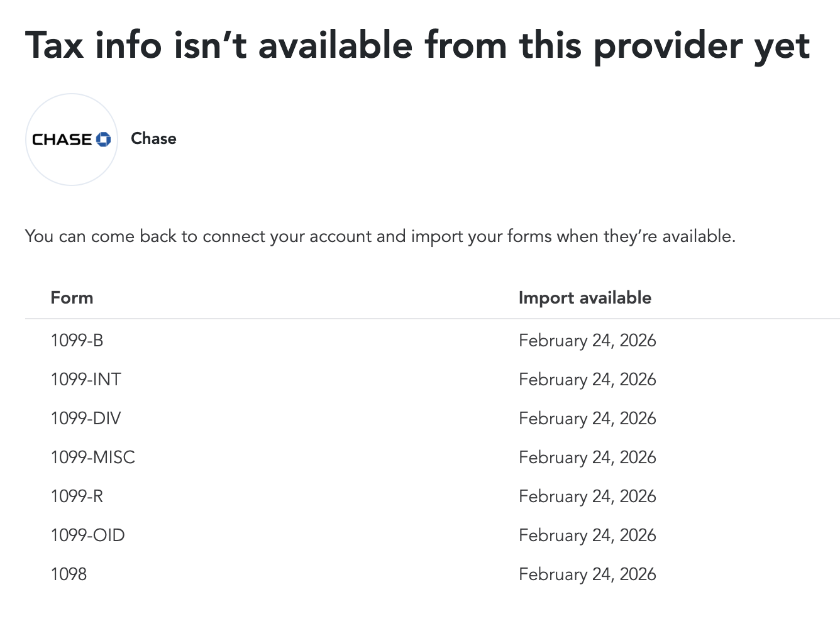Select the 1098 form row label
This screenshot has height=626, width=840.
tap(69, 574)
